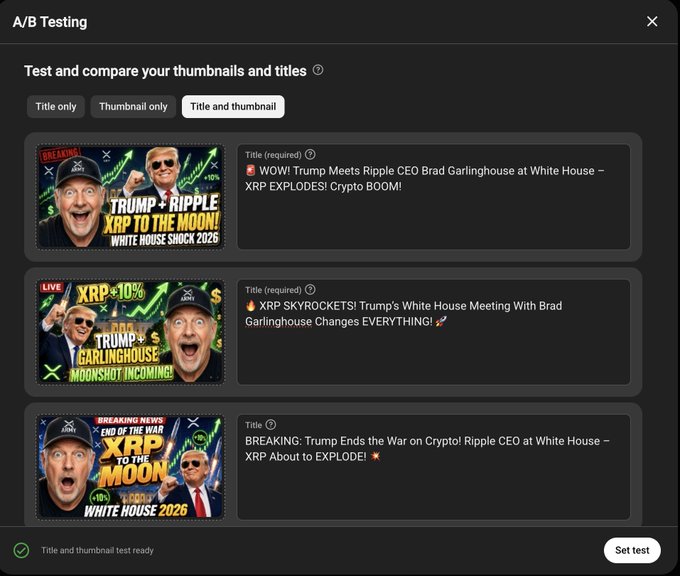Image resolution: width=680 pixels, height=576 pixels.
Task: Click help icon next to first Title (required)
Action: coord(310,154)
